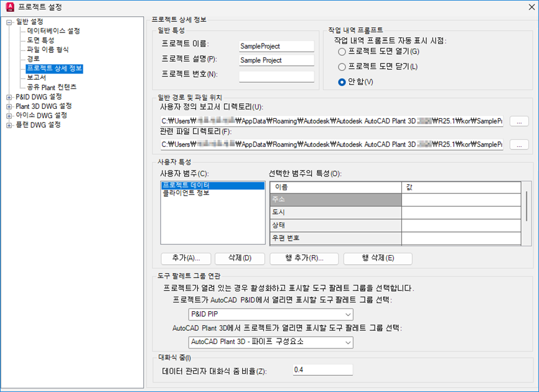Click the 값 column header
This screenshot has width=539, height=392.
pyautogui.click(x=461, y=187)
